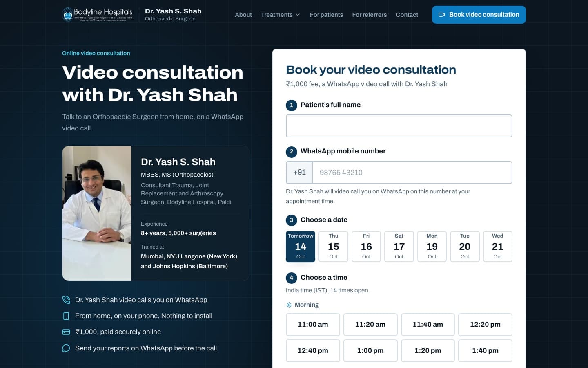Click the WhatsApp mobile number input
Image resolution: width=588 pixels, height=368 pixels.
pyautogui.click(x=412, y=173)
